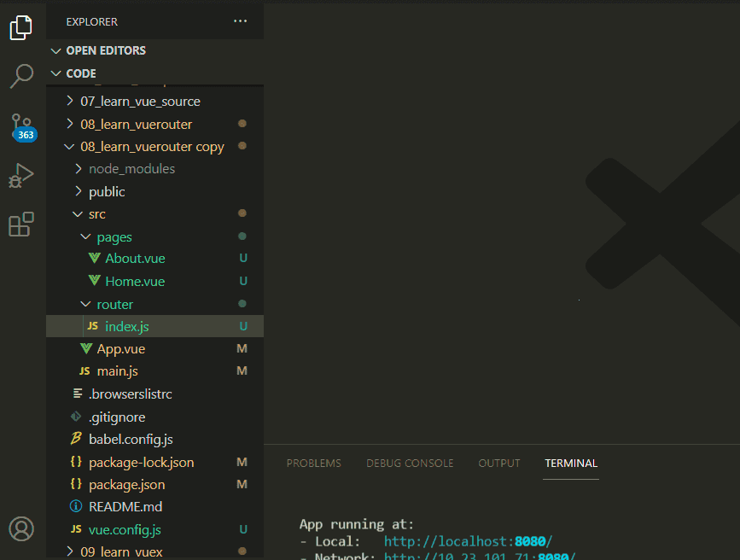Open the babel.config.js file

(131, 439)
